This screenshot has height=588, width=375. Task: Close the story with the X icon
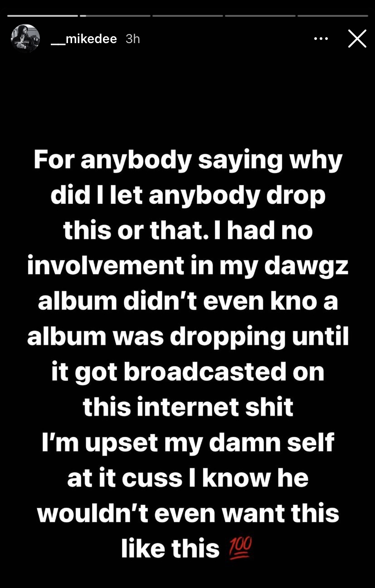357,39
